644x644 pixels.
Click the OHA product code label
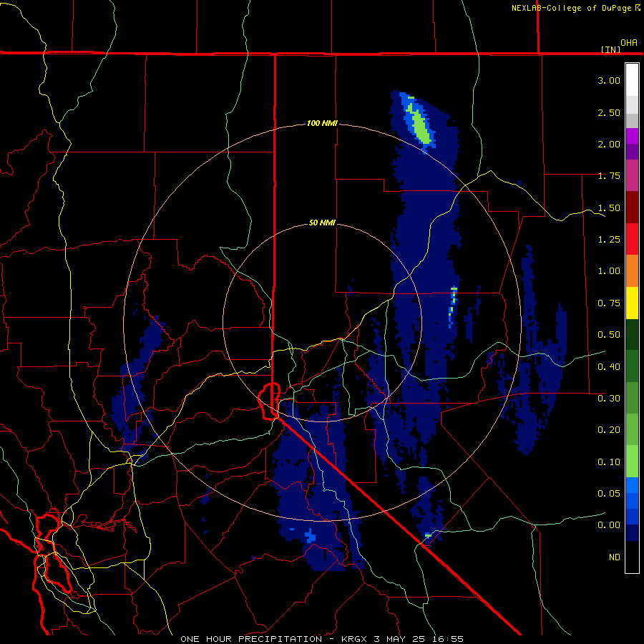(629, 42)
